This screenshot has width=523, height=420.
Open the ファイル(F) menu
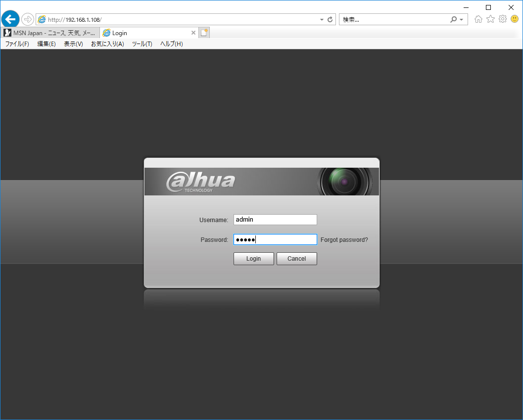point(17,44)
